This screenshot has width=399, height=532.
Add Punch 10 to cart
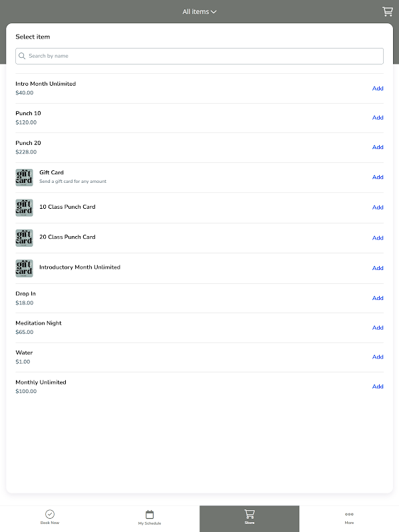click(x=378, y=118)
